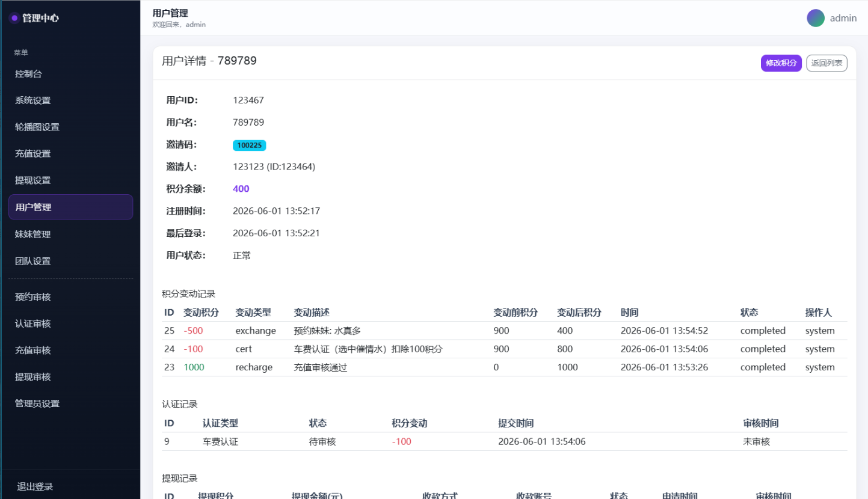The image size is (868, 499).
Task: Click ID 25 in points record
Action: 169,331
